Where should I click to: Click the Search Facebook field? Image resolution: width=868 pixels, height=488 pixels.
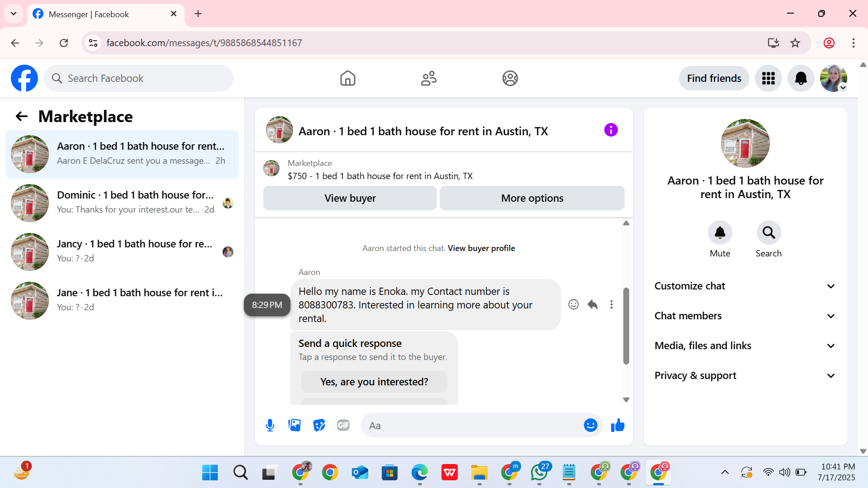(138, 78)
